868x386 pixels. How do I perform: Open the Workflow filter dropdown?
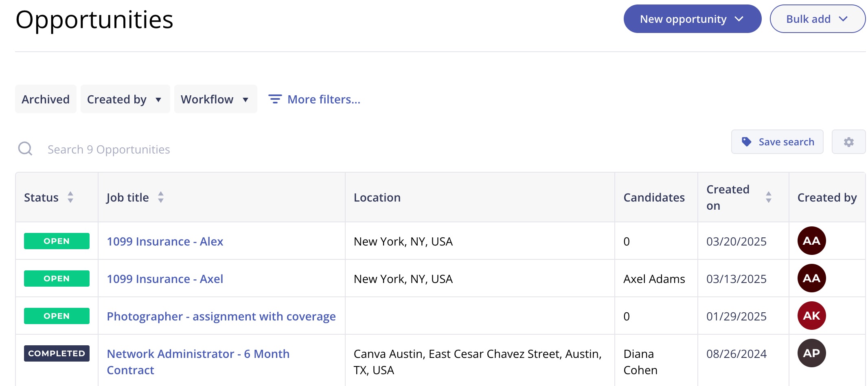(215, 99)
